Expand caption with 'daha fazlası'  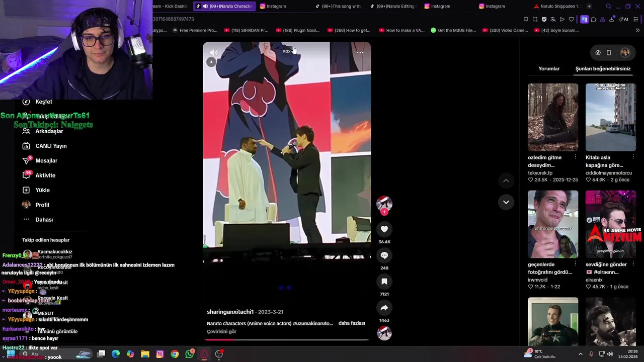(x=351, y=323)
